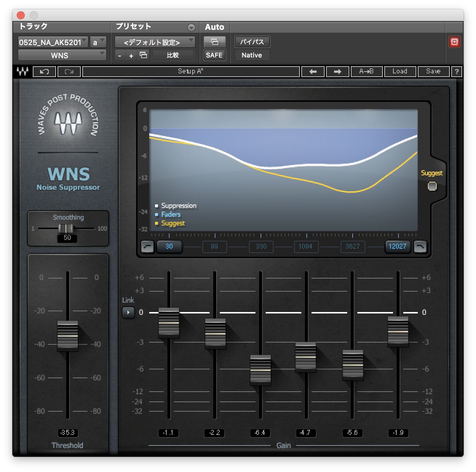Select next preset with the plus button

(x=131, y=56)
